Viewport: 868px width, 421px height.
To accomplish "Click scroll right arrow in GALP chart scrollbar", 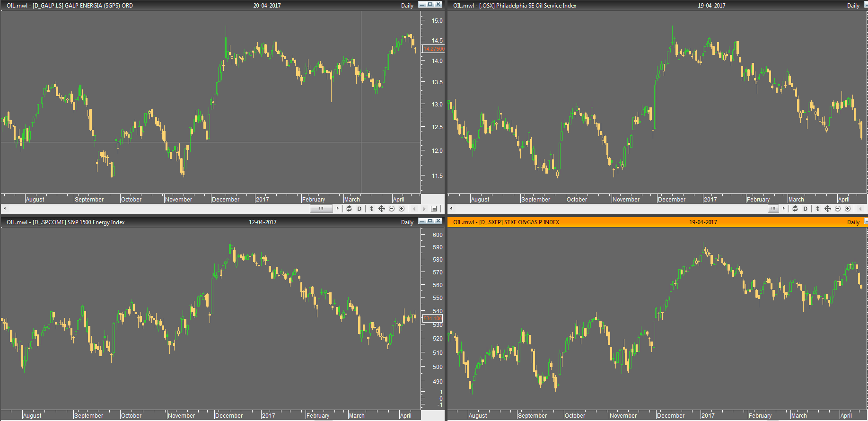I will [337, 209].
